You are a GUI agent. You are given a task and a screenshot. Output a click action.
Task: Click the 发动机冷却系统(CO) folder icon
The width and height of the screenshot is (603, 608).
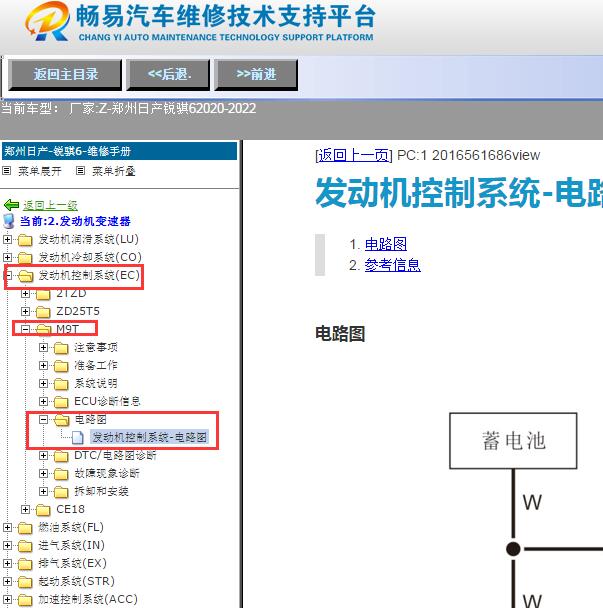[x=25, y=258]
